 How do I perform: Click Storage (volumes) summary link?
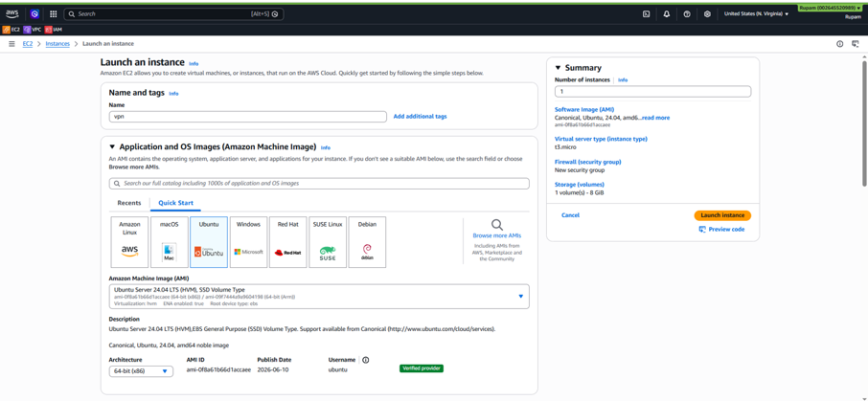(579, 184)
